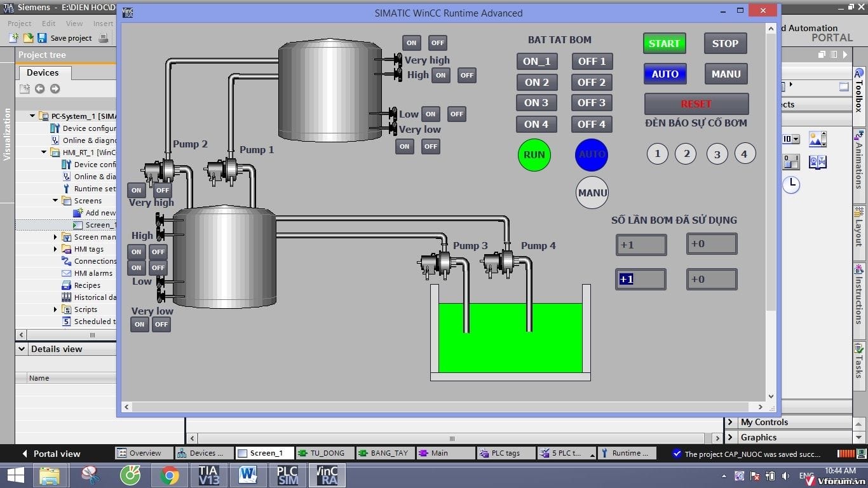
Task: Click the forward arrow in Project tree
Action: [55, 88]
